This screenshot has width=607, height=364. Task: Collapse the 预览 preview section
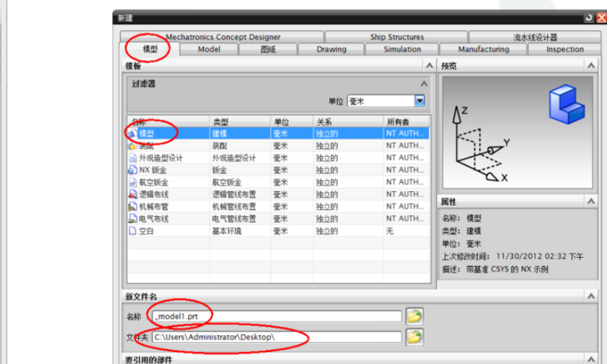591,65
